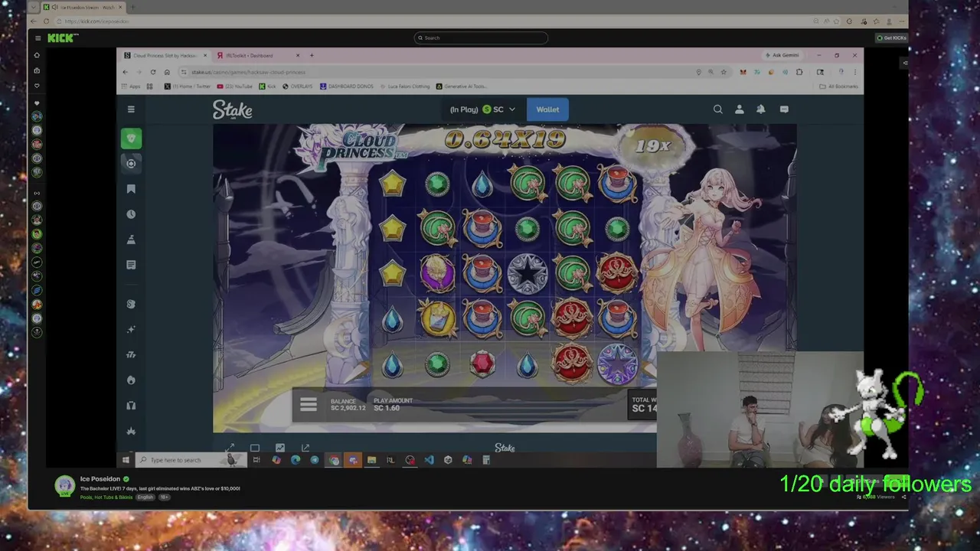Open the document list icon in Stake sidebar
The width and height of the screenshot is (980, 551).
(x=131, y=265)
